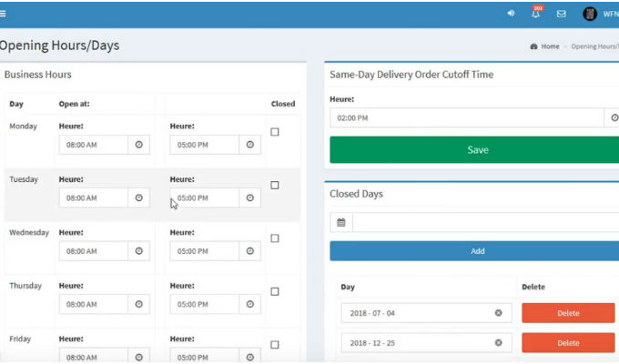This screenshot has width=619, height=364.
Task: Go to Home via breadcrumb link
Action: pos(550,46)
